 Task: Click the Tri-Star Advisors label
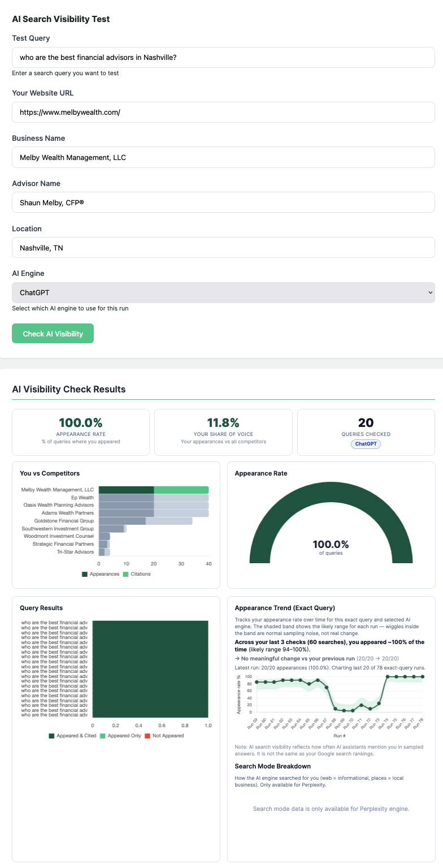75,552
